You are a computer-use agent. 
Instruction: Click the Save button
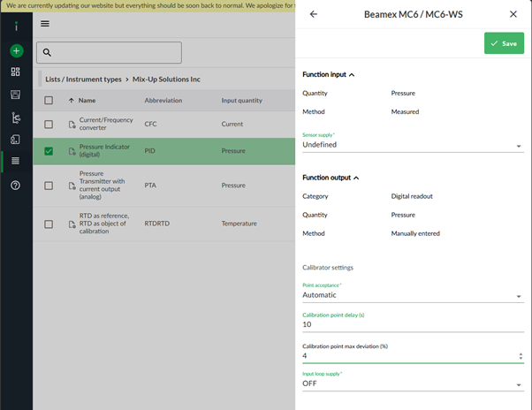[504, 43]
